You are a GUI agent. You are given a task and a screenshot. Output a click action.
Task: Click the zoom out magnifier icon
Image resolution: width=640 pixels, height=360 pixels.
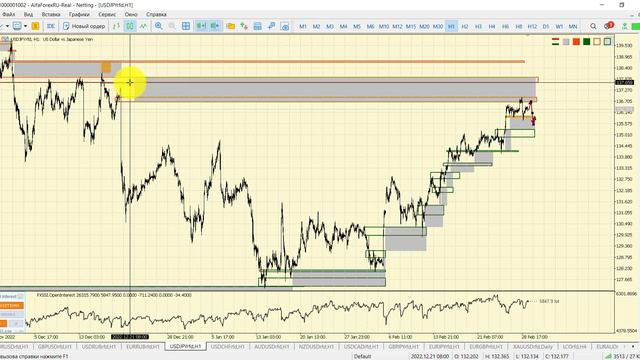pos(172,26)
